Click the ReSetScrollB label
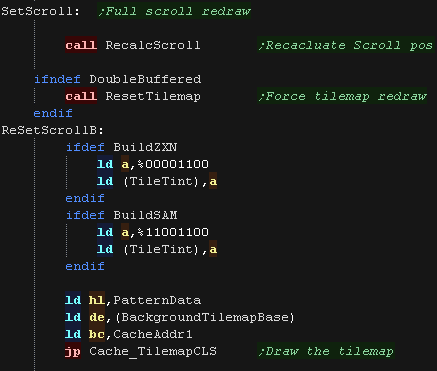 (x=53, y=130)
